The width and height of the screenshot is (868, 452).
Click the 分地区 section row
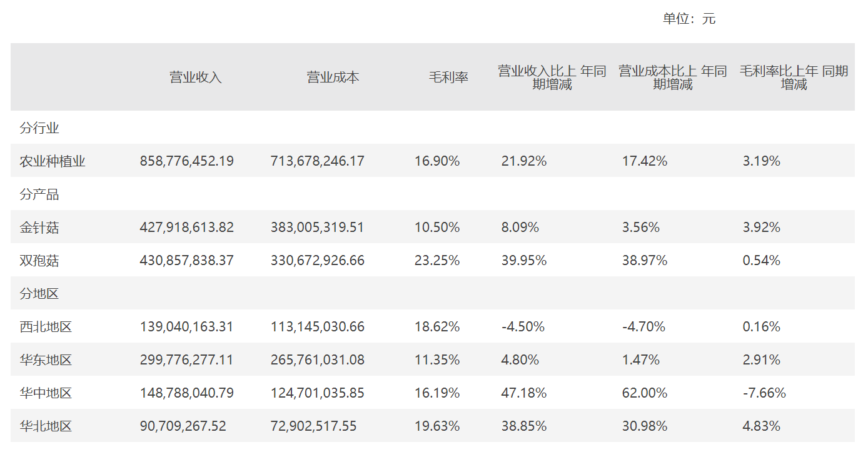[x=39, y=294]
